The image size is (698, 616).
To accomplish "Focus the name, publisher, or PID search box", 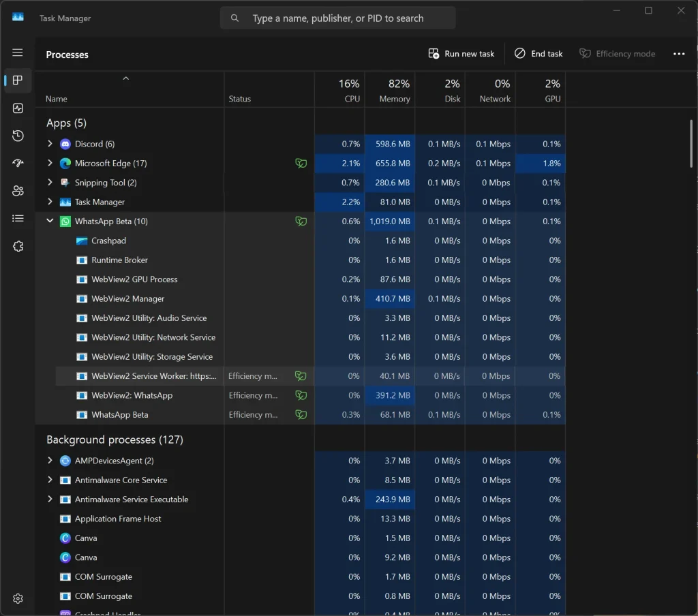I will point(338,18).
